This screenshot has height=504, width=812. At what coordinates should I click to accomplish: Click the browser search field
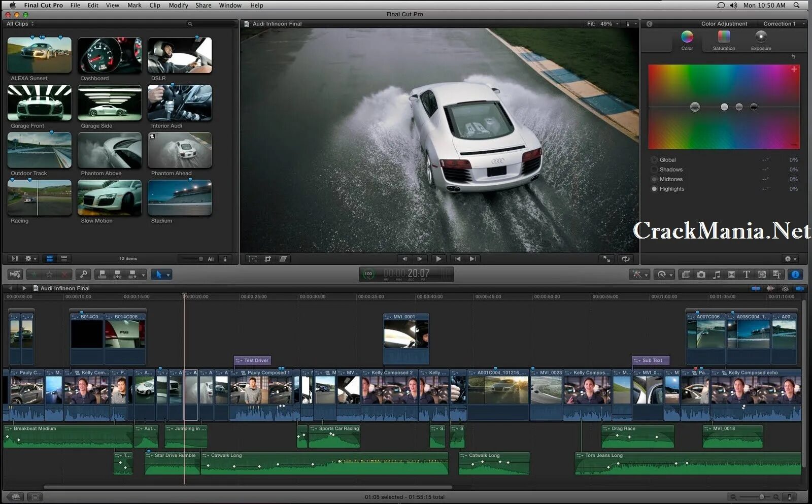(x=210, y=24)
